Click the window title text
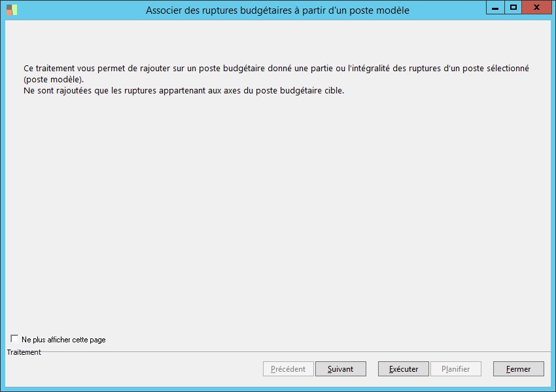 click(277, 10)
